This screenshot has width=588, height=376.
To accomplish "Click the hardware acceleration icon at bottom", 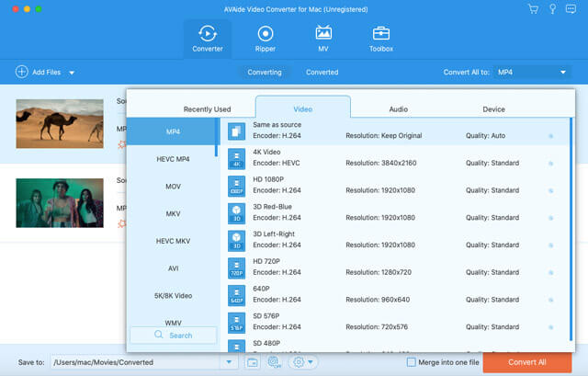I will tap(274, 362).
